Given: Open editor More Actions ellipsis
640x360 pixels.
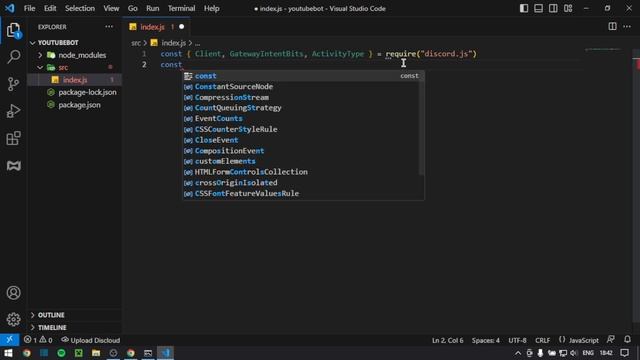Looking at the screenshot, I should click(x=627, y=27).
